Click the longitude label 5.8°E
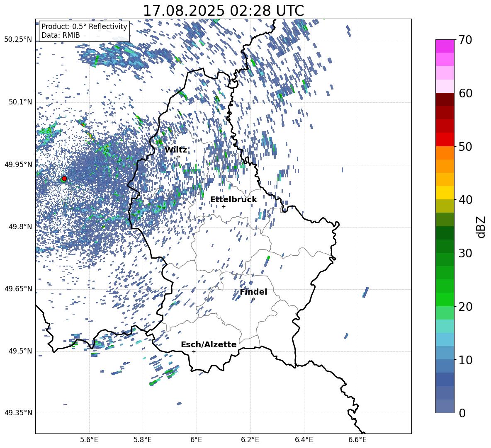 [143, 440]
